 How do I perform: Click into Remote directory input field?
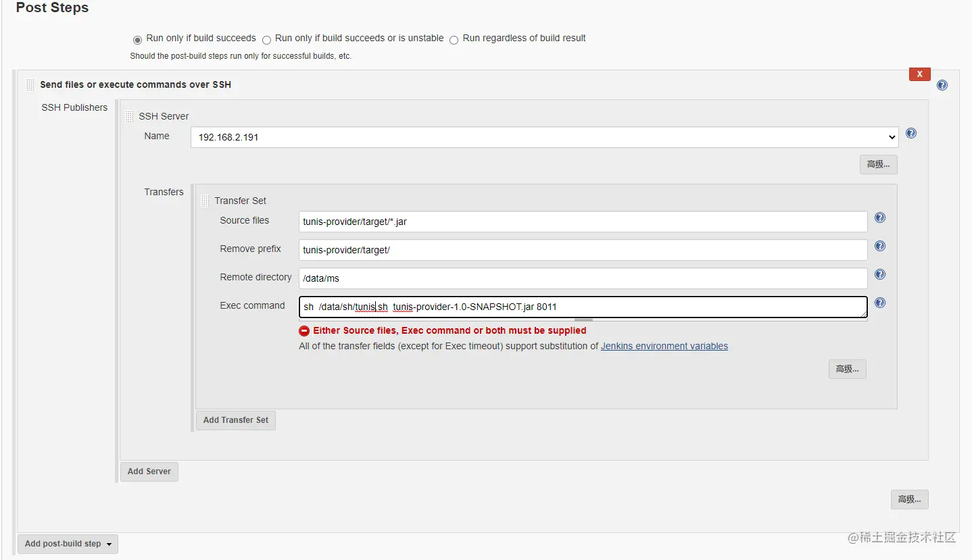583,278
